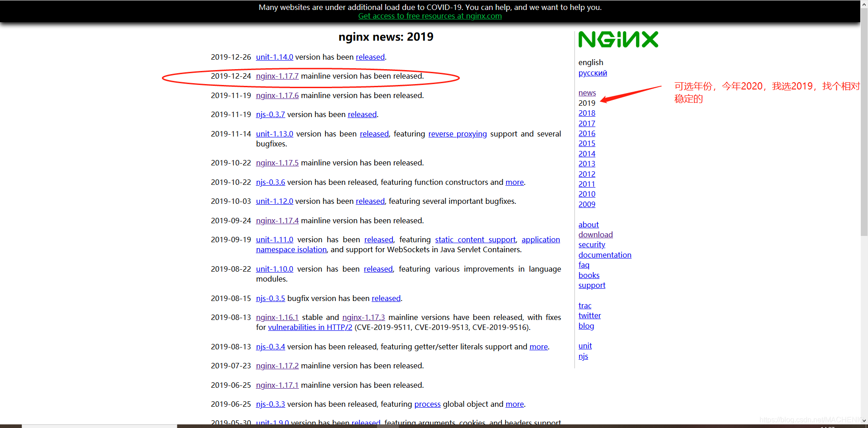Image resolution: width=868 pixels, height=428 pixels.
Task: Click the NGINX logo
Action: [x=618, y=39]
